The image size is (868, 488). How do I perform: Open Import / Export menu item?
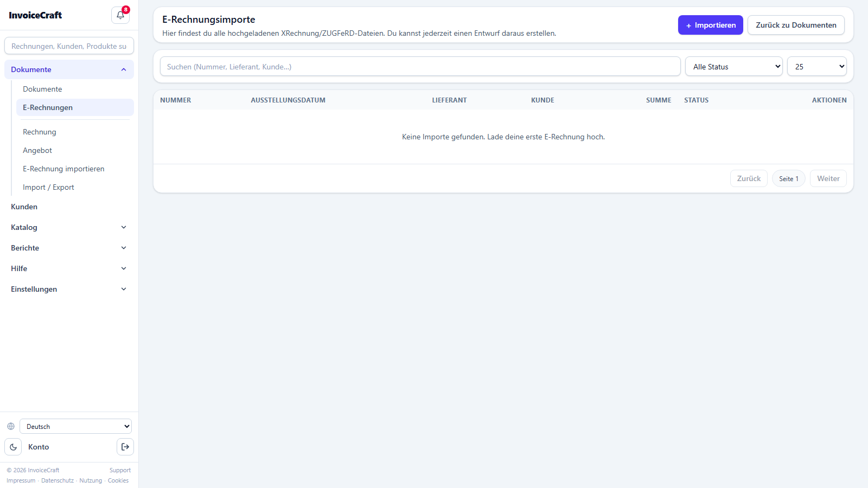(x=48, y=187)
